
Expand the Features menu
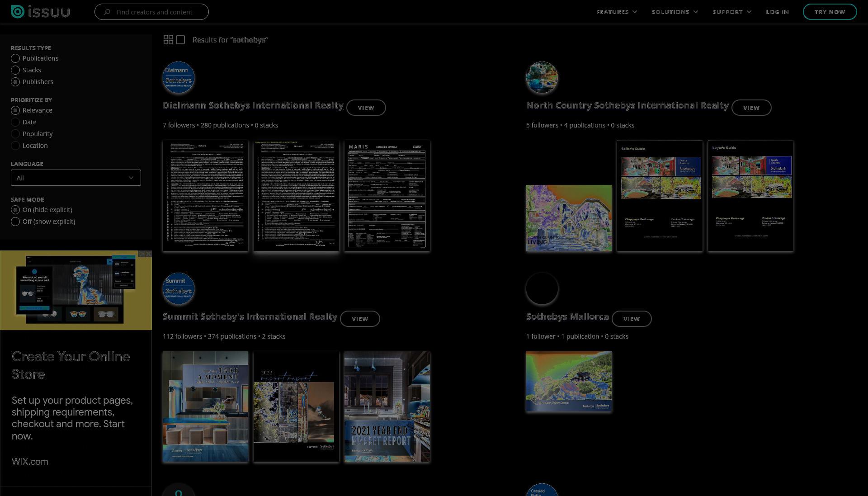(617, 12)
